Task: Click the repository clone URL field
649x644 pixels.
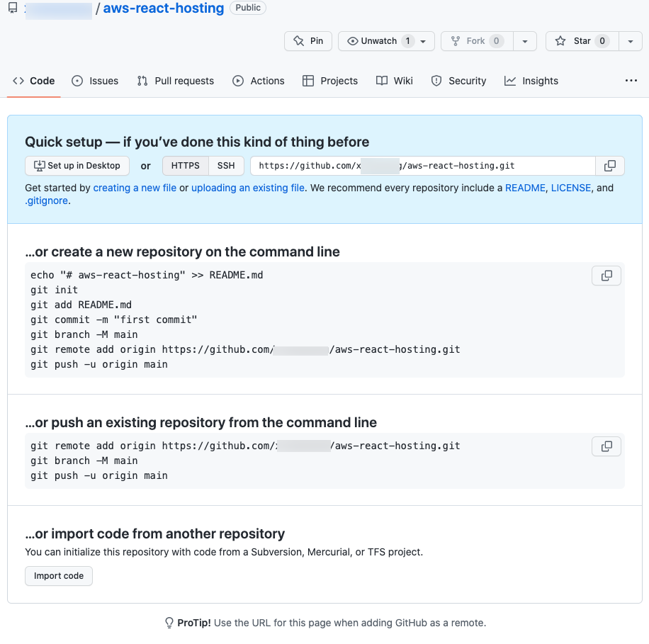Action: 422,166
